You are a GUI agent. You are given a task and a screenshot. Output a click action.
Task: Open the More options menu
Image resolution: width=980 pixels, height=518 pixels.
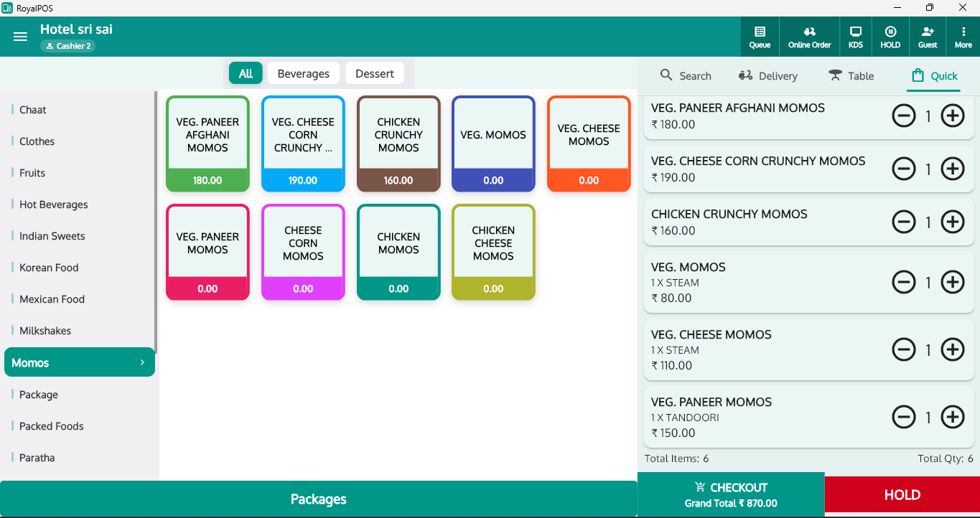pos(963,37)
